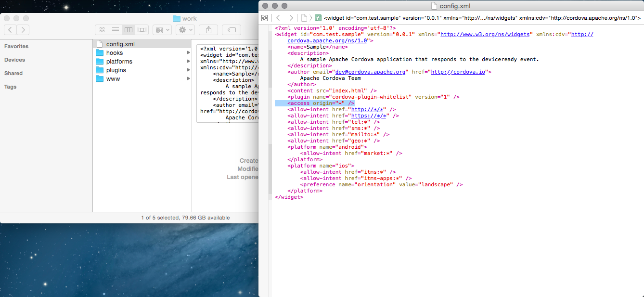644x297 pixels.
Task: Click Devices sidebar heading
Action: (14, 60)
